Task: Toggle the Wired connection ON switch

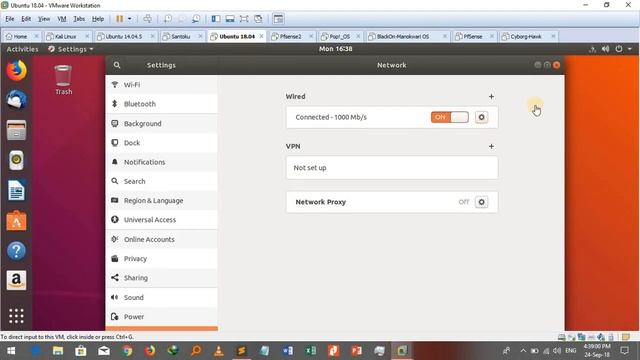Action: tap(449, 117)
